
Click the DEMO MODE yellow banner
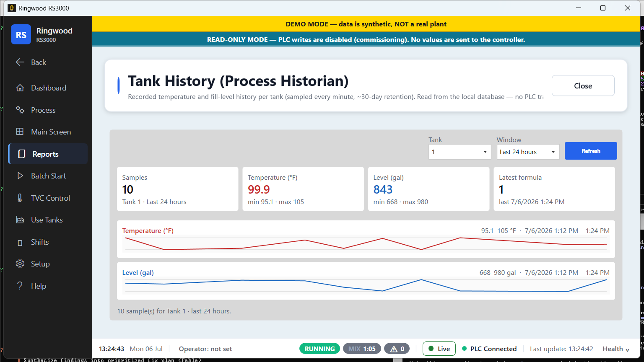point(366,24)
